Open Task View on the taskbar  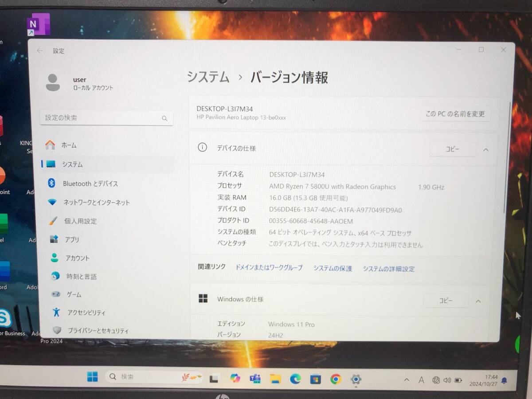pyautogui.click(x=214, y=379)
